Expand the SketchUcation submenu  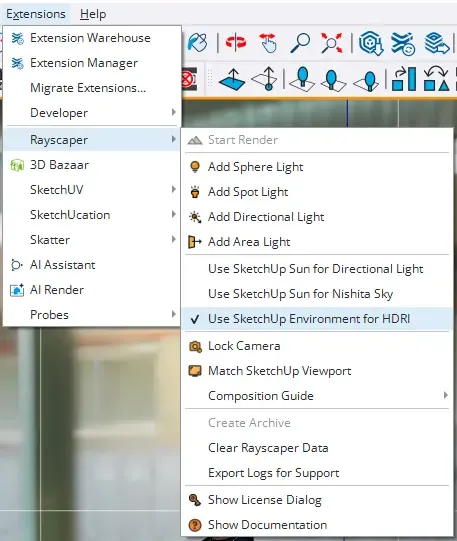(92, 215)
